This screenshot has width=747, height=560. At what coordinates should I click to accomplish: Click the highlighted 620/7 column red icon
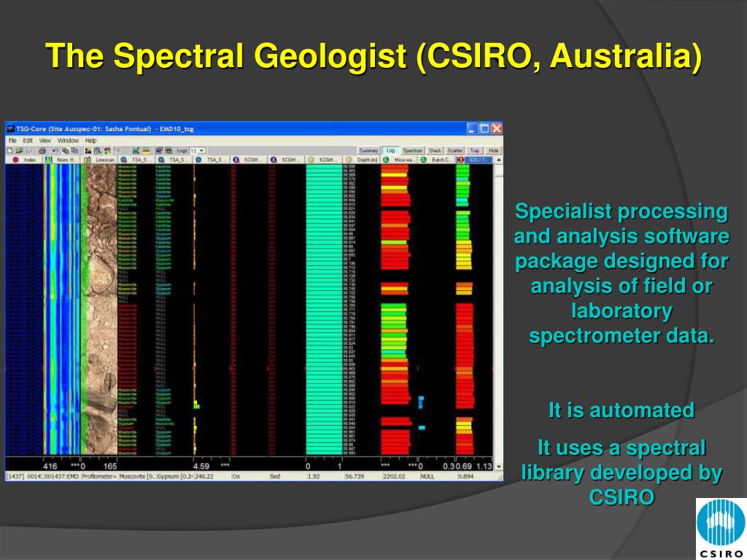(461, 160)
